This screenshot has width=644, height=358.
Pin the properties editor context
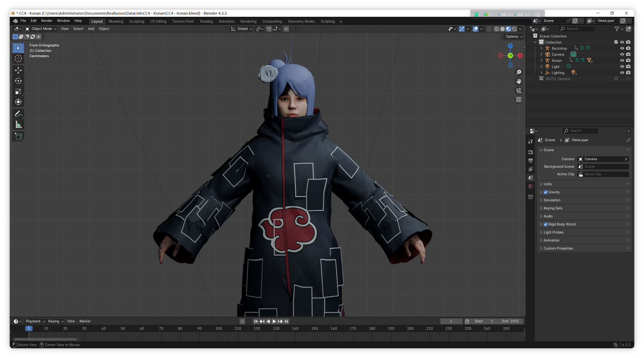coord(628,140)
